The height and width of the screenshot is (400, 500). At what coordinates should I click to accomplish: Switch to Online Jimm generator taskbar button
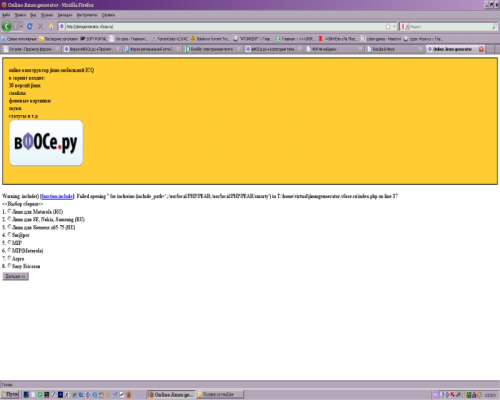tap(171, 394)
